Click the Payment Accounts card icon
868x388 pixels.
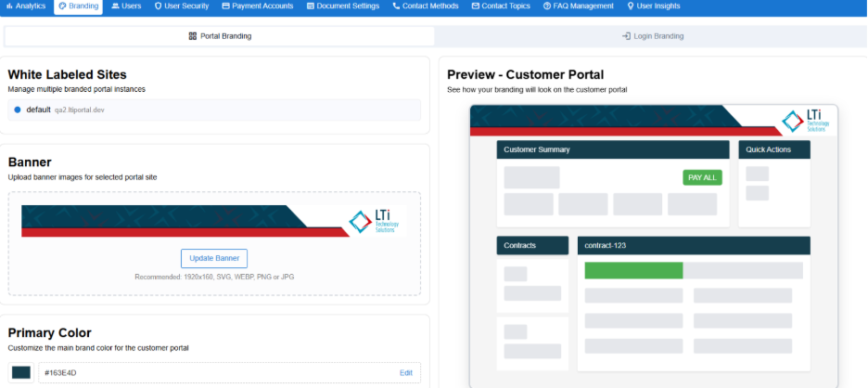pyautogui.click(x=225, y=6)
